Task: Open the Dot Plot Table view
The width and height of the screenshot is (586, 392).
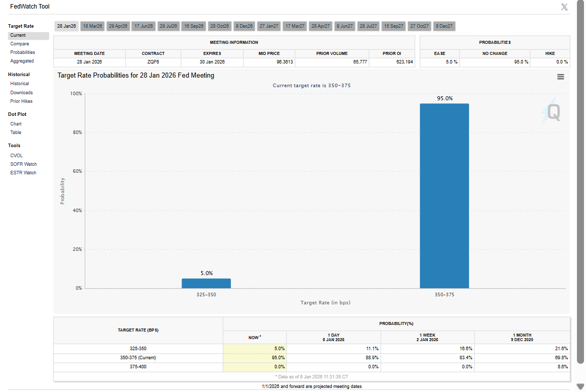Action: click(x=15, y=132)
